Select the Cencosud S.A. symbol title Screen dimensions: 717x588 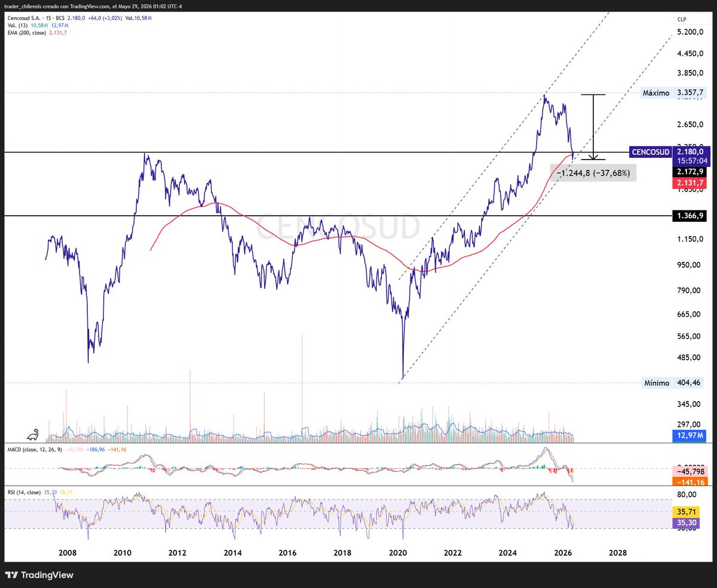point(24,19)
